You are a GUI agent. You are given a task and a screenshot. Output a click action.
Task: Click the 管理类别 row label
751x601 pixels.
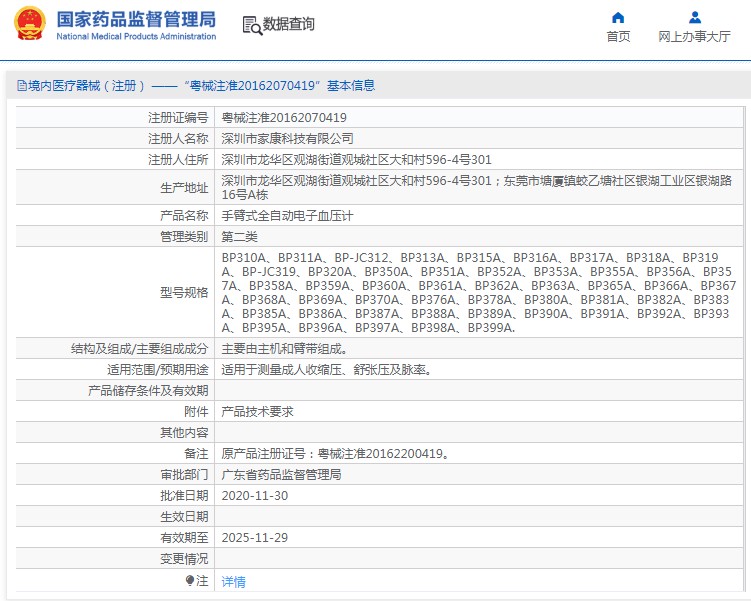(184, 237)
